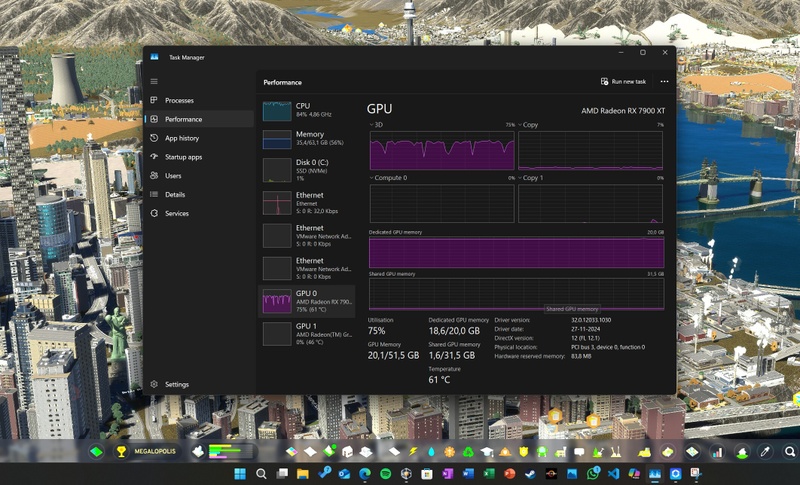Select GPU 1 AMD Radeon(TM) Graphics item
This screenshot has height=485, width=800.
point(307,334)
